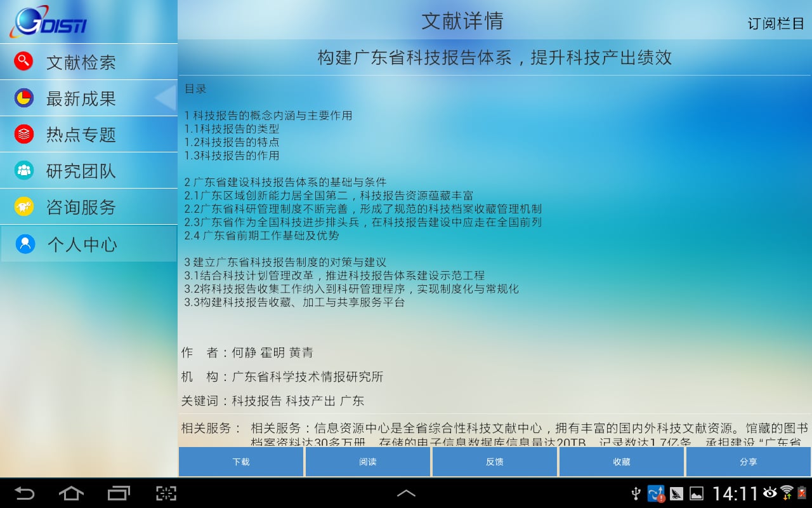
Task: Tap the sync error notification icon
Action: 656,493
